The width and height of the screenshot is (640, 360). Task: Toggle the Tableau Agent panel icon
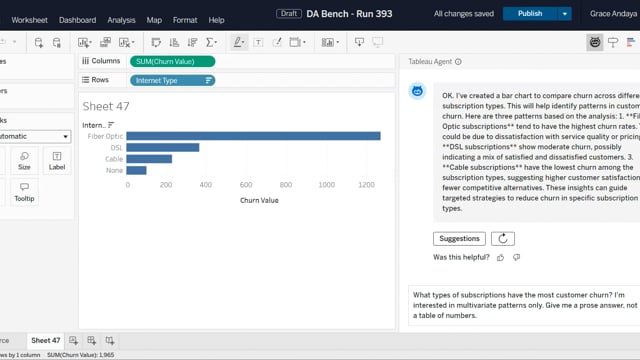[x=595, y=42]
